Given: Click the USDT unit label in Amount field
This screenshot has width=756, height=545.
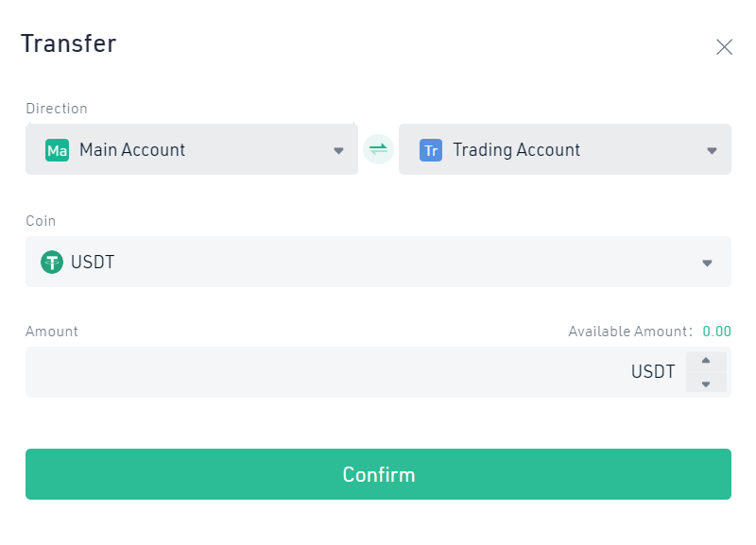Looking at the screenshot, I should (653, 372).
